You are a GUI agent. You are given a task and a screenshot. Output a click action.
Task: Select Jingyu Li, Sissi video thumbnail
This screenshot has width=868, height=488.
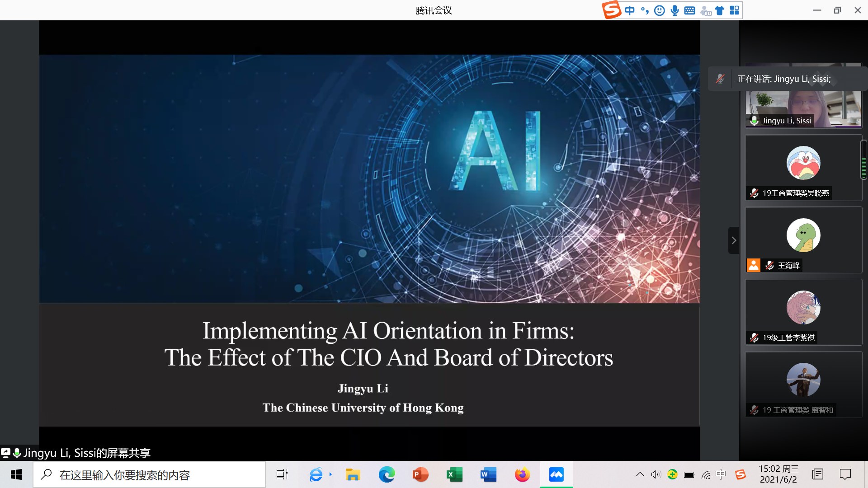(803, 108)
